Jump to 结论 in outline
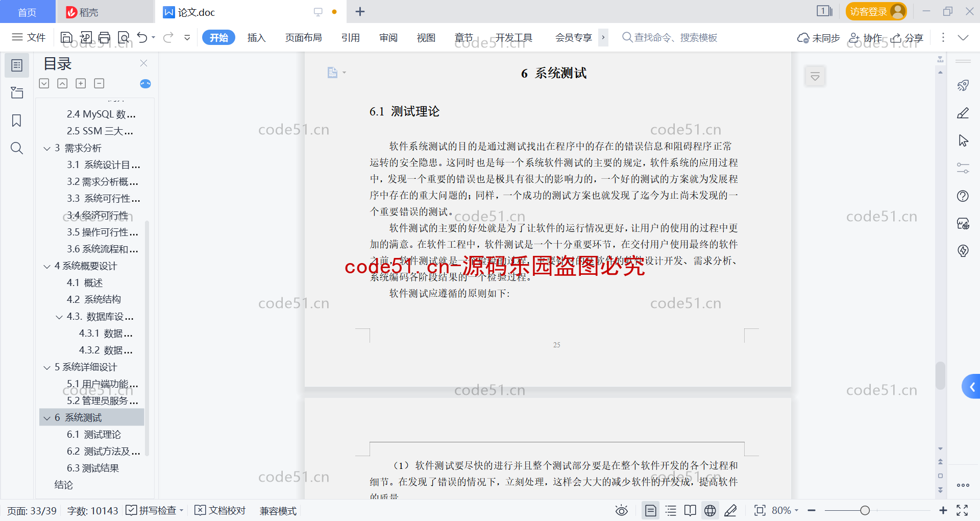This screenshot has height=521, width=980. tap(64, 485)
